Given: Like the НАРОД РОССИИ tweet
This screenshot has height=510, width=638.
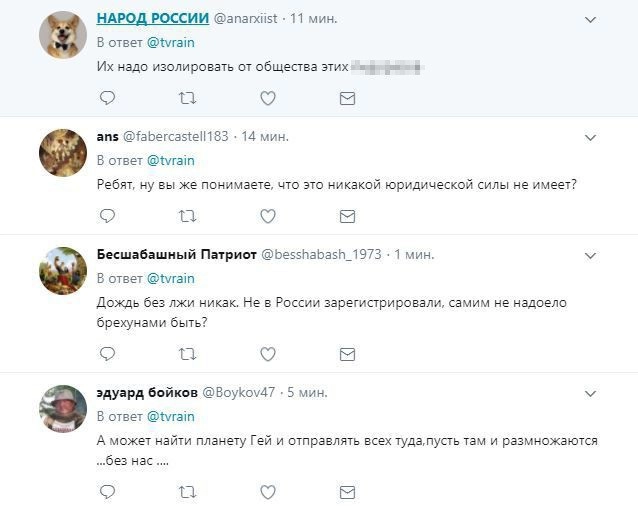Looking at the screenshot, I should pos(267,98).
